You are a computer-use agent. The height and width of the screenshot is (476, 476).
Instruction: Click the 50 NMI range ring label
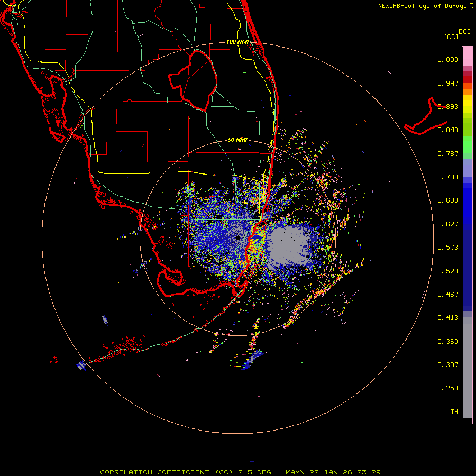tap(237, 140)
